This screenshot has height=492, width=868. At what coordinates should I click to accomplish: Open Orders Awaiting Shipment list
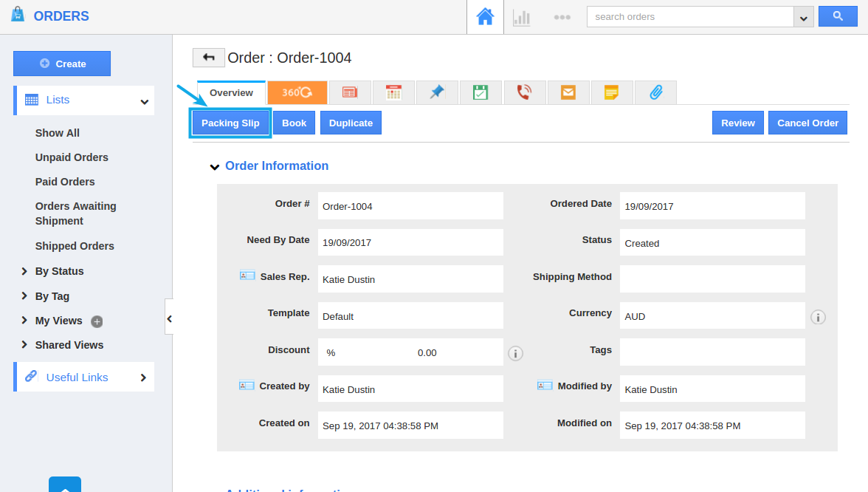76,213
